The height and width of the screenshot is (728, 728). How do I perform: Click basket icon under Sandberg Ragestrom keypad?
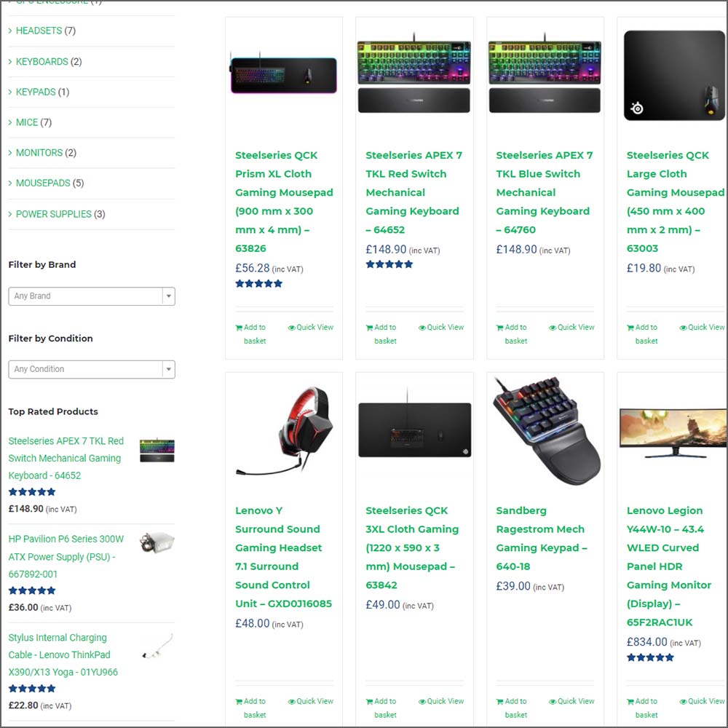tap(500, 702)
